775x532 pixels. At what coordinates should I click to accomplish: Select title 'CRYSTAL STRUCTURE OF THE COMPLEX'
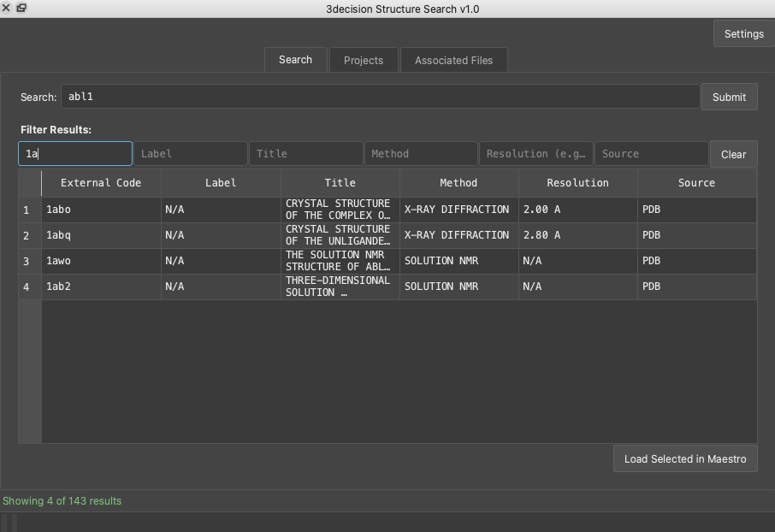pos(340,210)
